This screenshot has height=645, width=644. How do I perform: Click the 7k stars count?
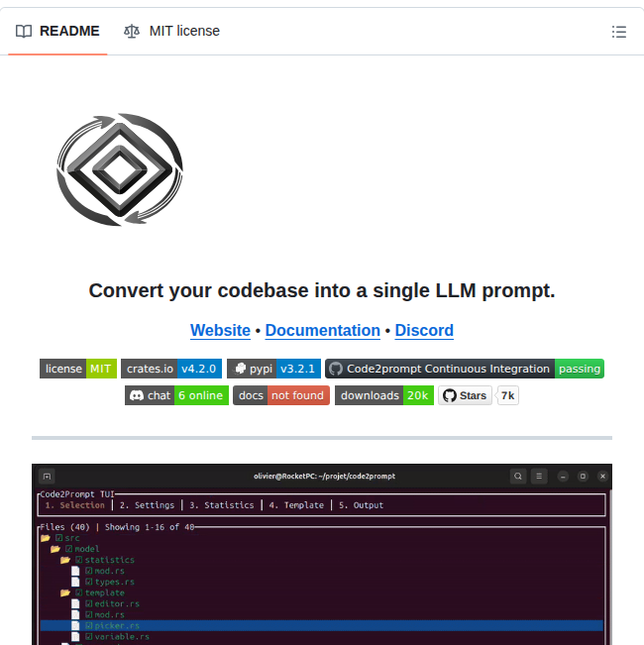tap(508, 395)
